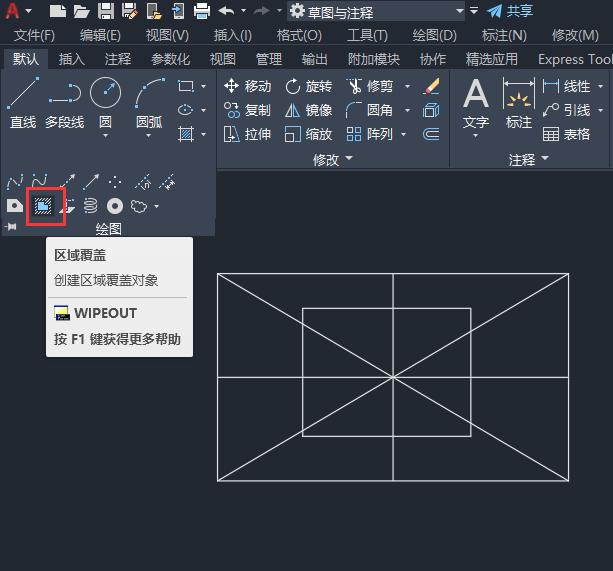Image resolution: width=613 pixels, height=571 pixels.
Task: Click the Mirror (镜像) tool
Action: 308,111
